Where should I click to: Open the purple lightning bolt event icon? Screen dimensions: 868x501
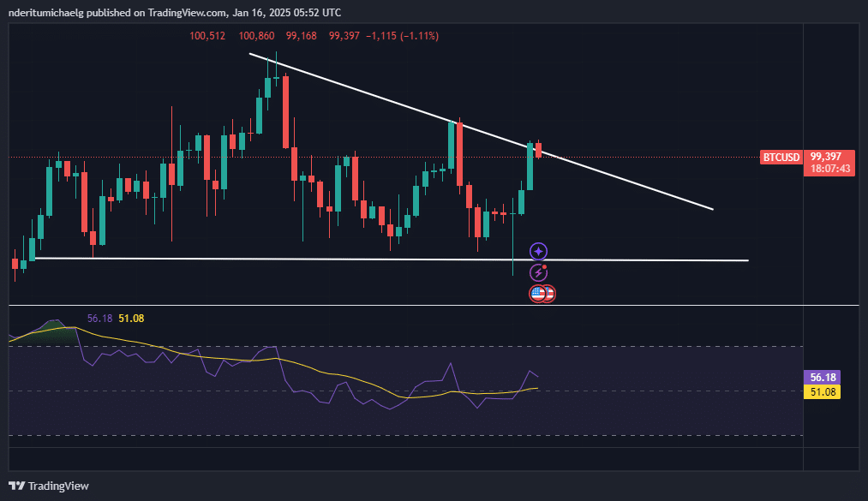click(x=538, y=272)
